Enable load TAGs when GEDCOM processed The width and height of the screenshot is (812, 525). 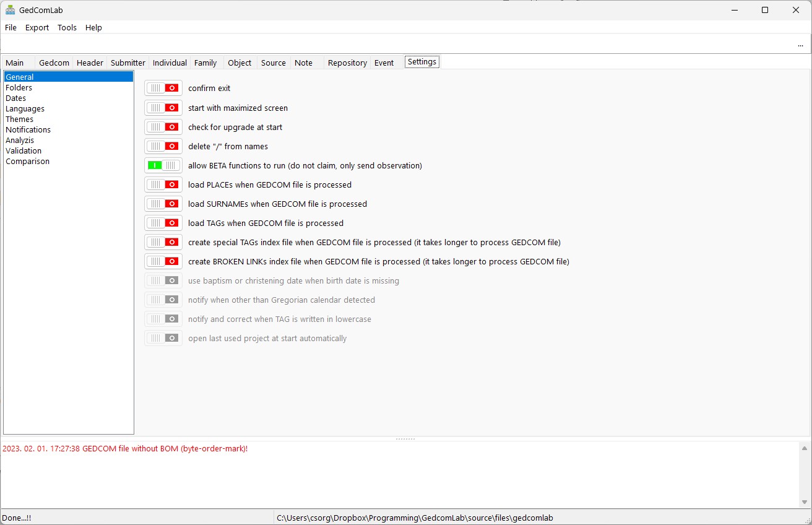coord(163,223)
